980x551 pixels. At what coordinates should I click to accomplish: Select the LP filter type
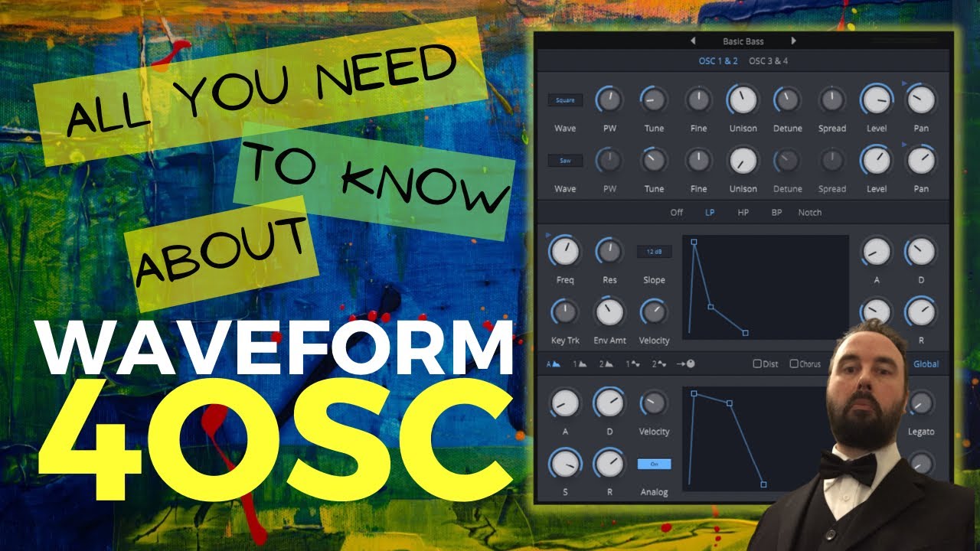[710, 213]
